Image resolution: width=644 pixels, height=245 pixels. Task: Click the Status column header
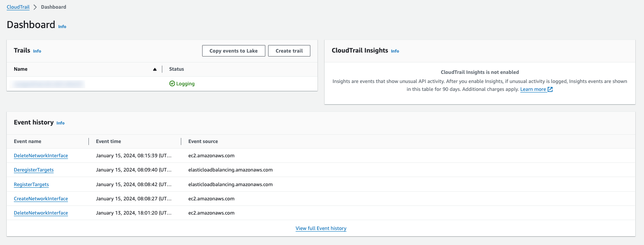(x=176, y=69)
